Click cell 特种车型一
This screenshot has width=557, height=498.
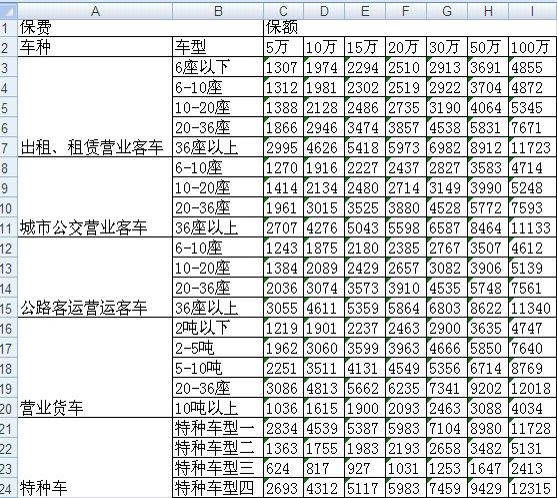pos(218,428)
